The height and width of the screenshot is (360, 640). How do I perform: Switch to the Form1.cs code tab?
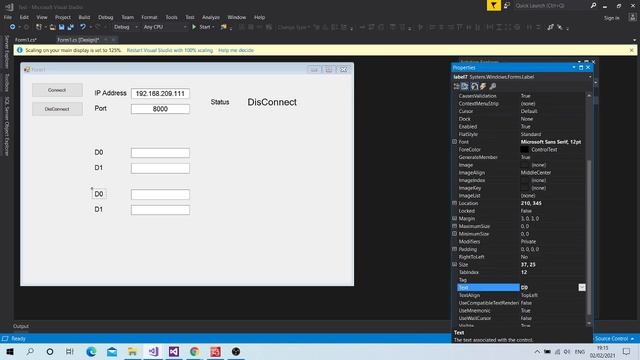click(x=25, y=40)
